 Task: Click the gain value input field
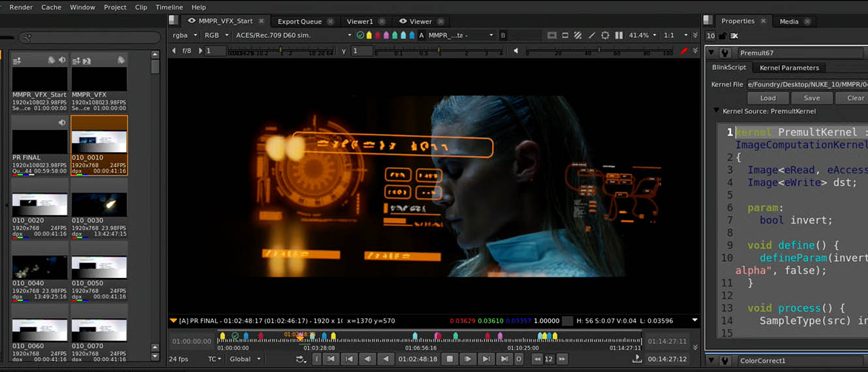click(215, 51)
